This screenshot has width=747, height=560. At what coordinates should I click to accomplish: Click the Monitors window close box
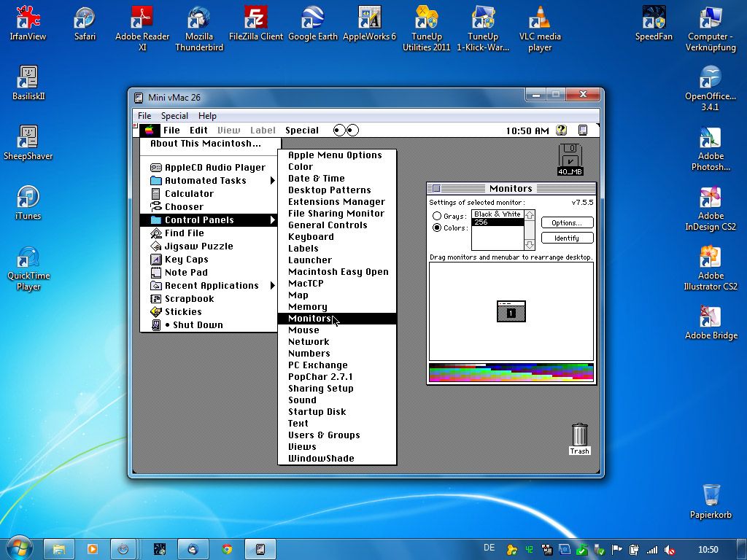[436, 188]
